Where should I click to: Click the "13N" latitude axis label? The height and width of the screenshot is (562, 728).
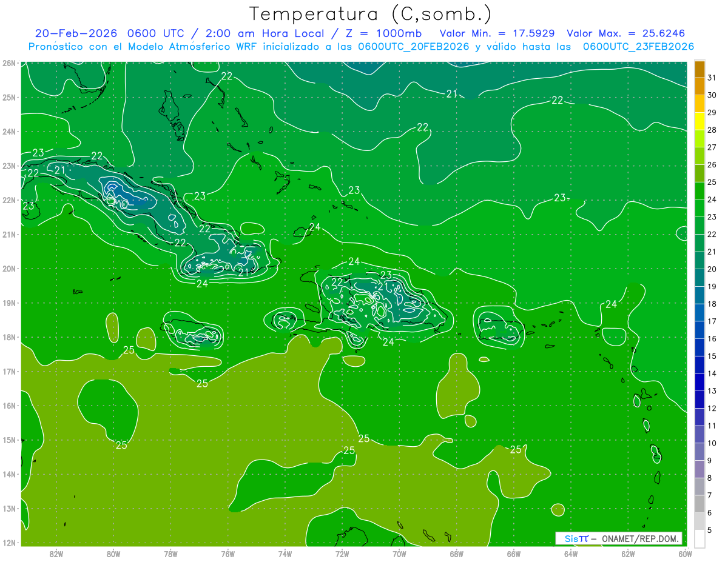[x=9, y=509]
